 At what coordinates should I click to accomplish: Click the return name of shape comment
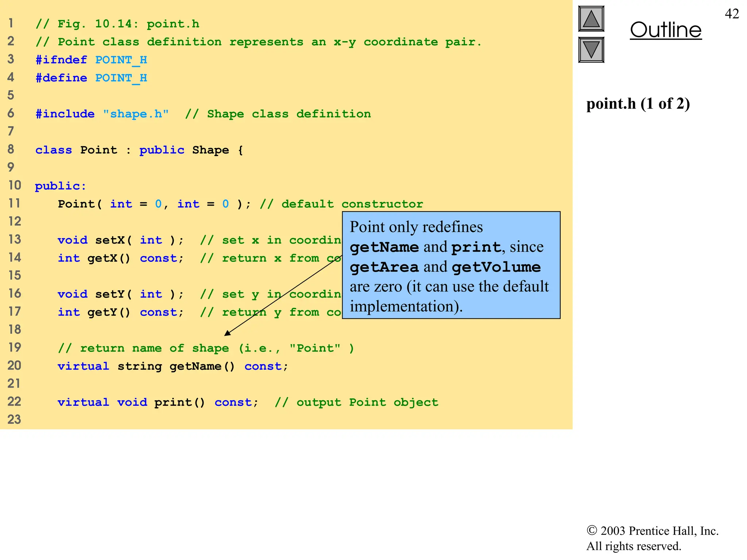point(206,349)
